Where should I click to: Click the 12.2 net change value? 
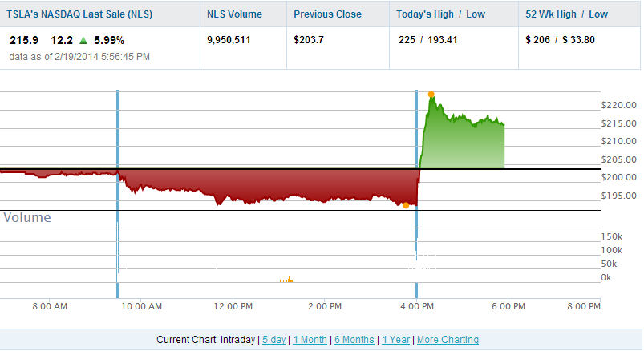(x=62, y=40)
